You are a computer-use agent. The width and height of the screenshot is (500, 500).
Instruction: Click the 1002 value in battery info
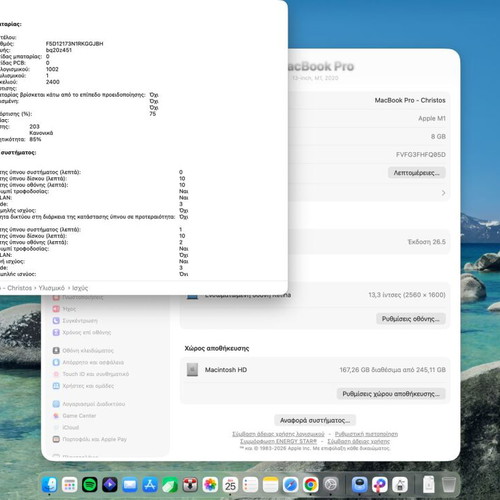52,69
